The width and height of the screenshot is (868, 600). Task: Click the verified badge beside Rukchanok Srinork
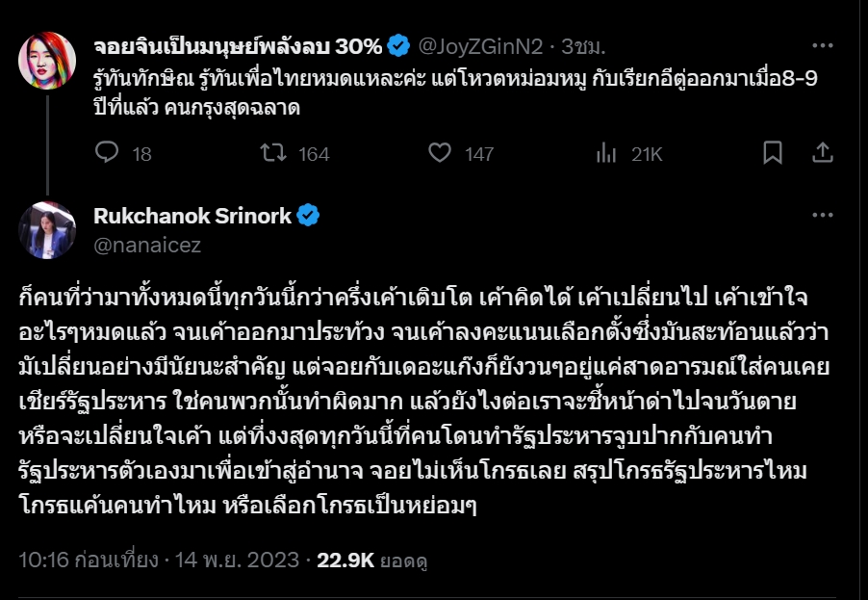308,216
